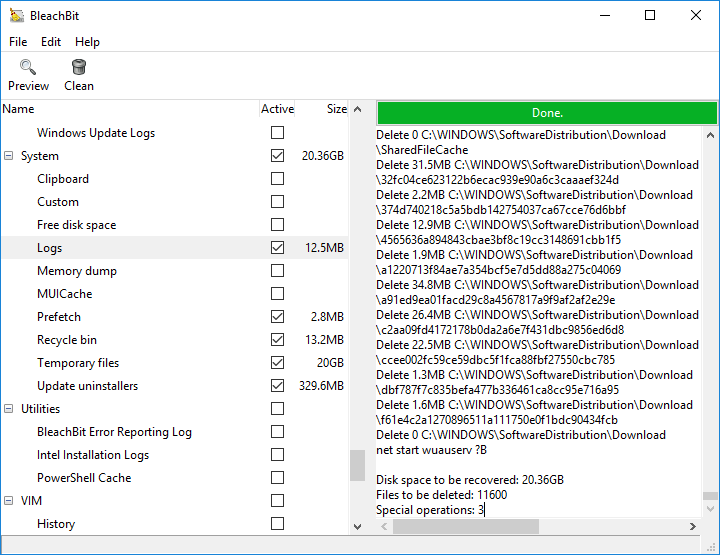The height and width of the screenshot is (555, 720).
Task: Open the File menu
Action: (18, 42)
